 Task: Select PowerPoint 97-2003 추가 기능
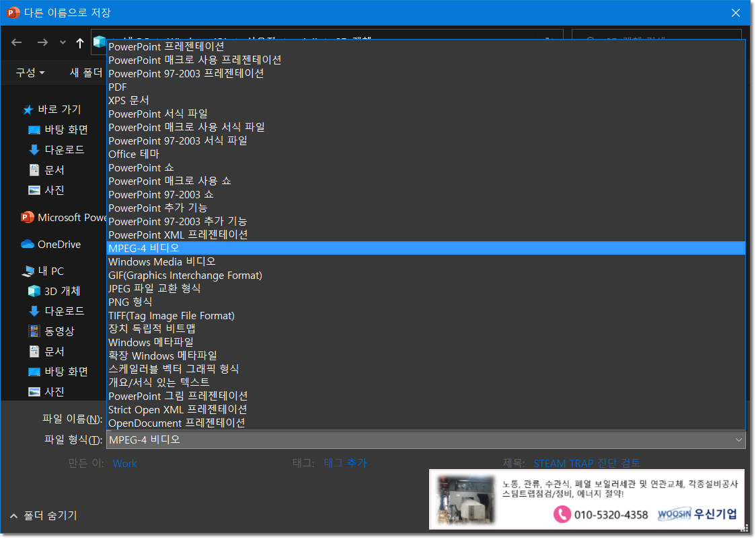(x=426, y=222)
